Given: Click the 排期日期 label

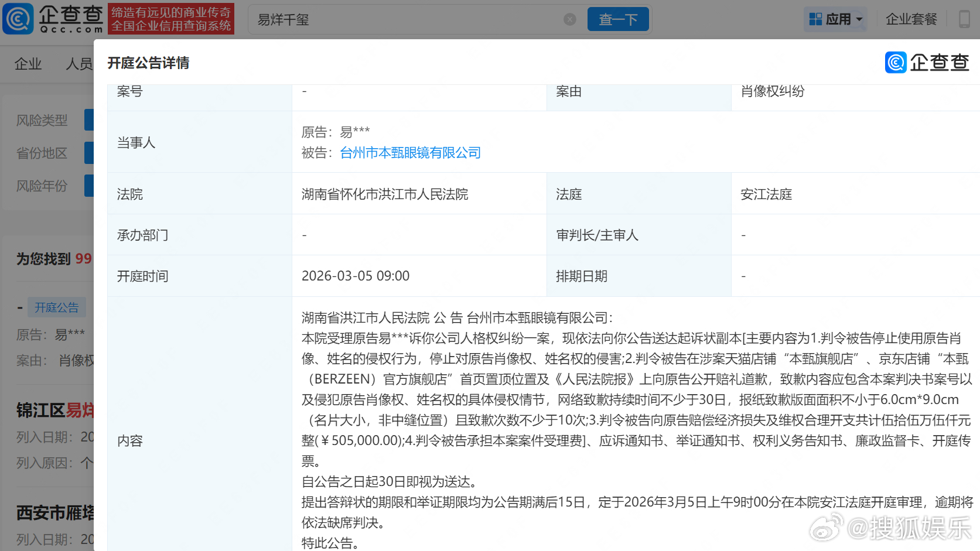Looking at the screenshot, I should [x=582, y=276].
